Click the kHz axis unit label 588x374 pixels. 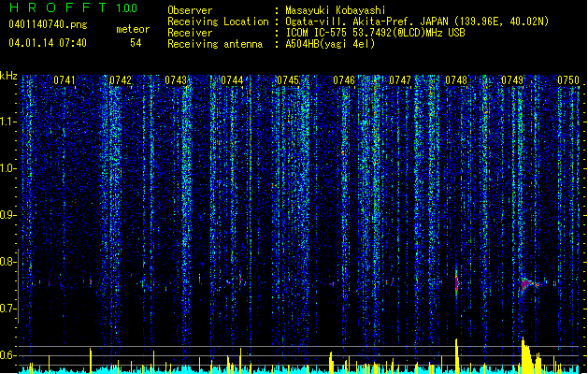[8, 76]
